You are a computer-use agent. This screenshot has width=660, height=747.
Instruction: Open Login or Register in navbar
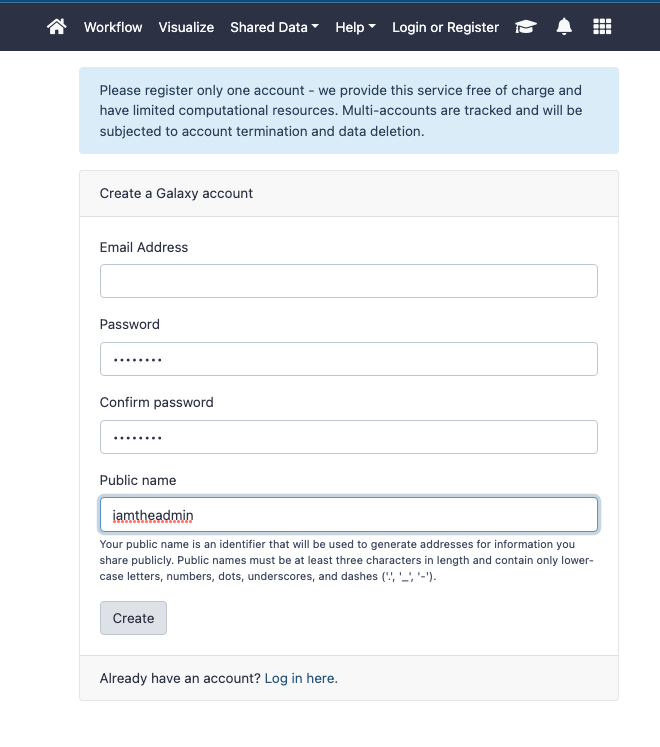446,27
